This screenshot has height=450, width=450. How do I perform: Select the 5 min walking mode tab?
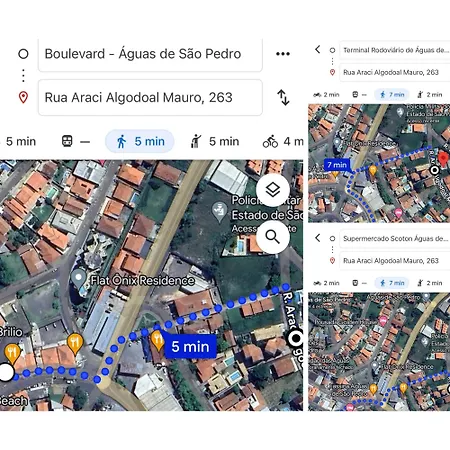pos(140,141)
